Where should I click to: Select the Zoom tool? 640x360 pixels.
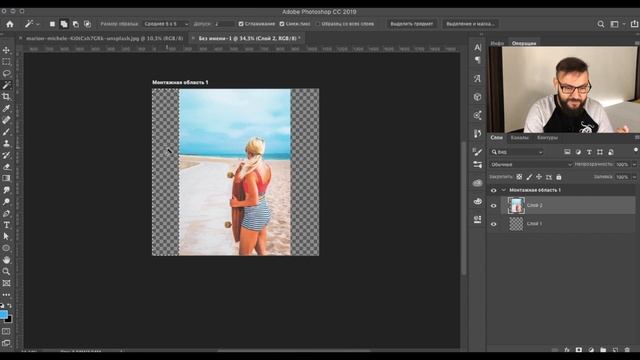pyautogui.click(x=6, y=271)
